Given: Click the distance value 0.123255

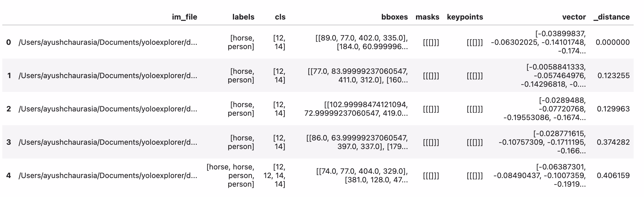Looking at the screenshot, I should pos(614,76).
